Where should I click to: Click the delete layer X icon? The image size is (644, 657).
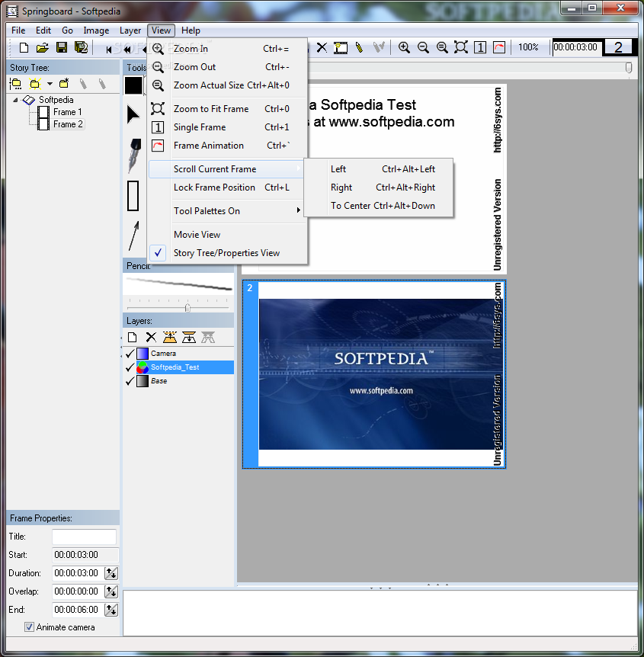tap(151, 338)
